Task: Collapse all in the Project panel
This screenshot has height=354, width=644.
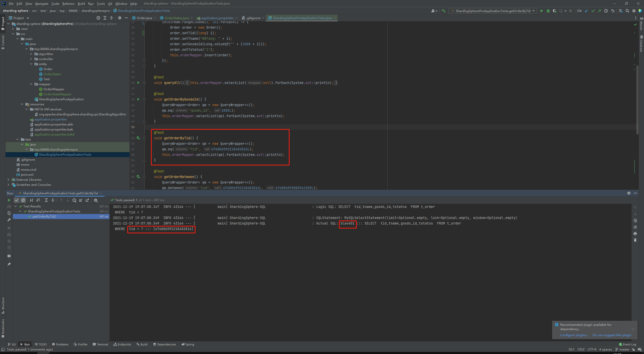Action: [111, 18]
